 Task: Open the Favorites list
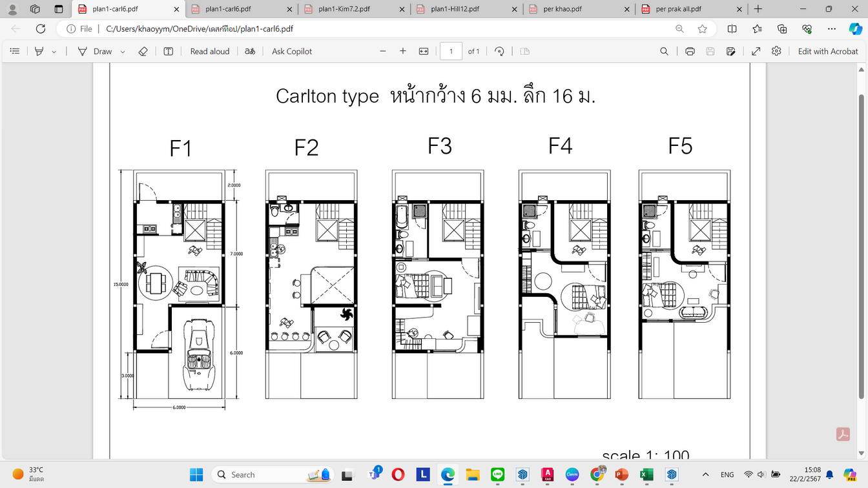[757, 29]
